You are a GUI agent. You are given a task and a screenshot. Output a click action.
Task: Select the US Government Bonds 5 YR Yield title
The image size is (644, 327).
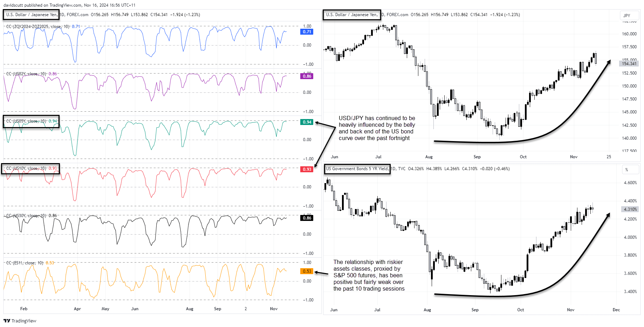tap(357, 169)
